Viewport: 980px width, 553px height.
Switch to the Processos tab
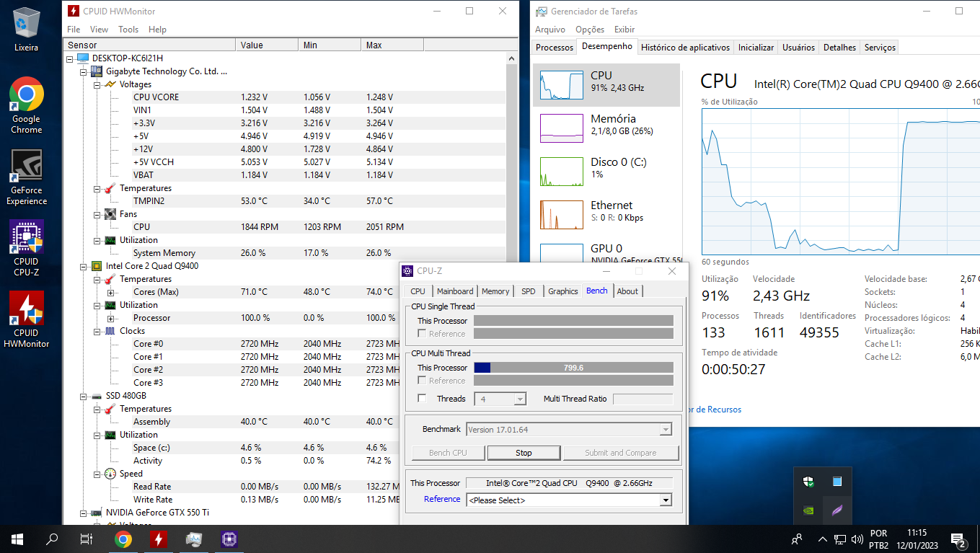pos(555,48)
